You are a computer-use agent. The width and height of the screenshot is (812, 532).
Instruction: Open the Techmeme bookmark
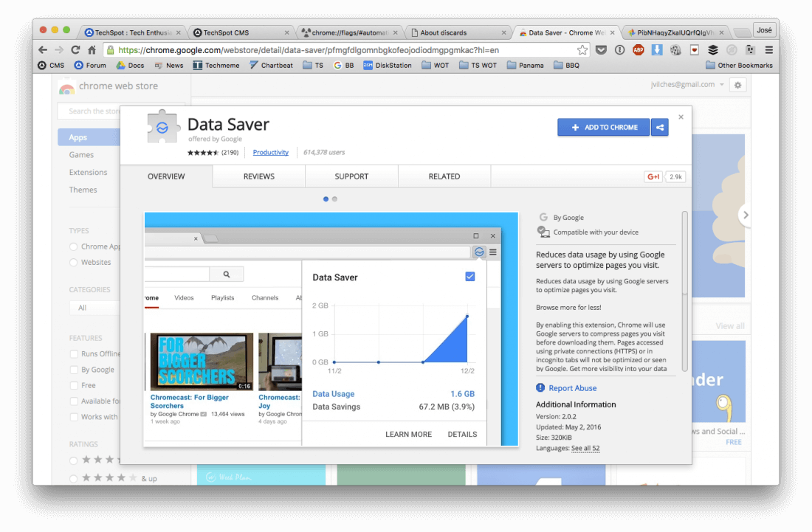pyautogui.click(x=216, y=65)
